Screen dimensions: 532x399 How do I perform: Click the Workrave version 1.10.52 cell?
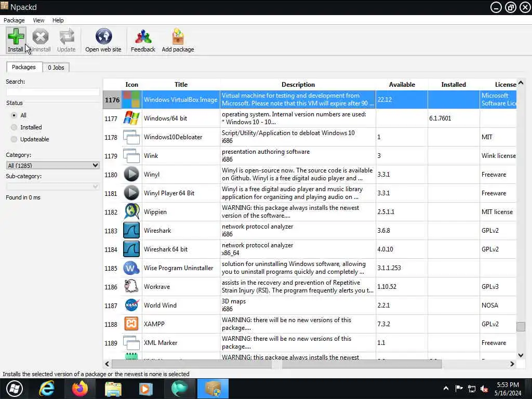click(x=402, y=287)
